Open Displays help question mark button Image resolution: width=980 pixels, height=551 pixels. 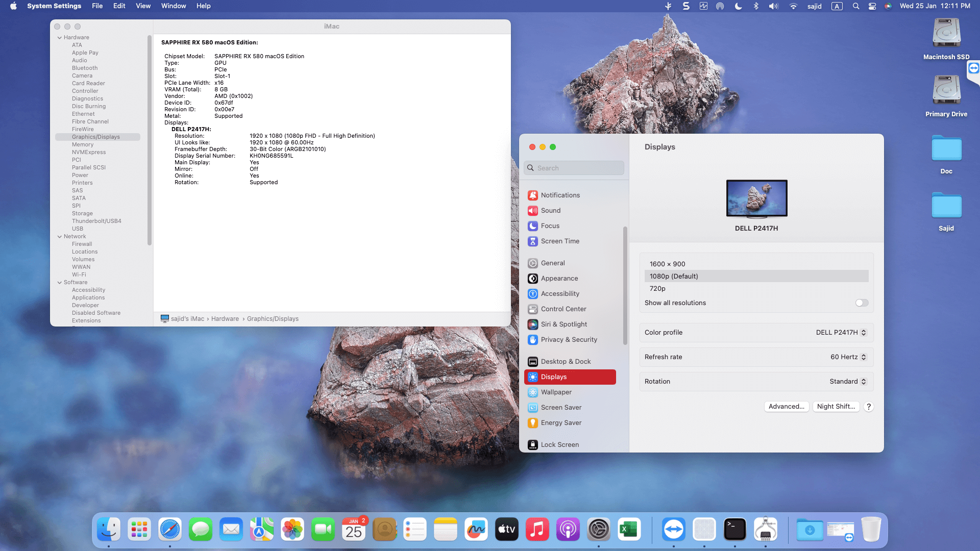point(869,407)
